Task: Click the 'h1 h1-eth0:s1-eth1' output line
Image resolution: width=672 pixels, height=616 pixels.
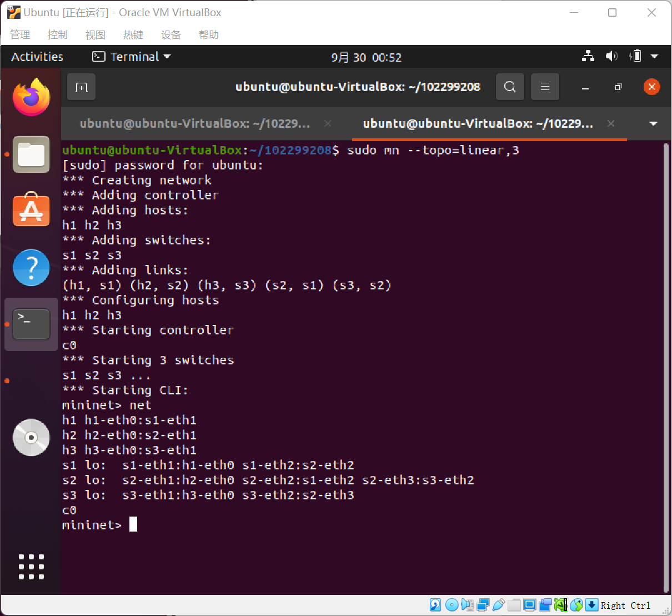Action: tap(129, 420)
